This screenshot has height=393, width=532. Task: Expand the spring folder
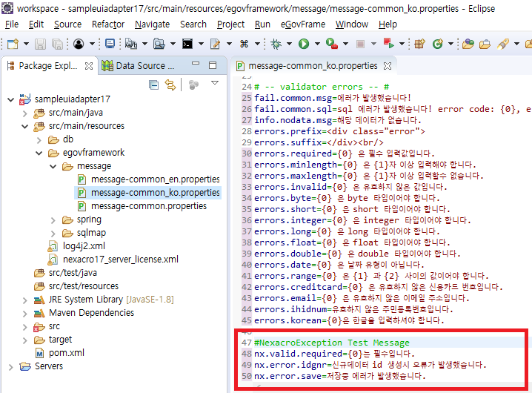tap(54, 219)
